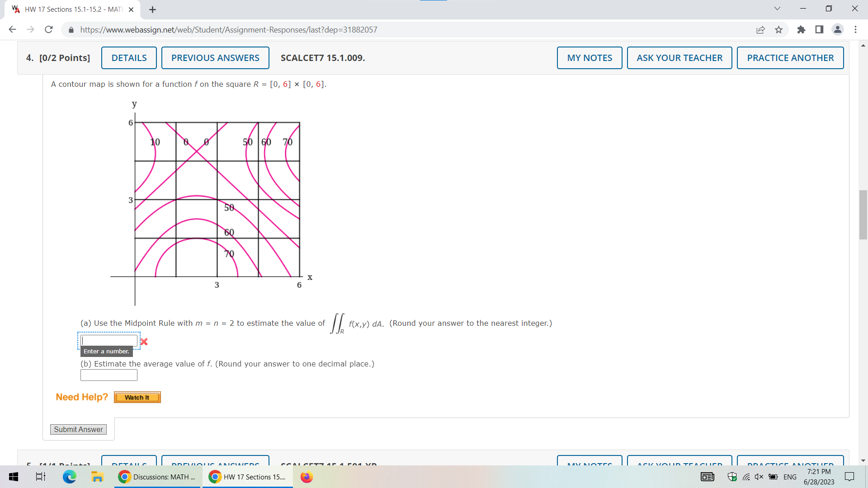Viewport: 868px width, 488px height.
Task: Open Firefox from the taskbar
Action: (307, 477)
